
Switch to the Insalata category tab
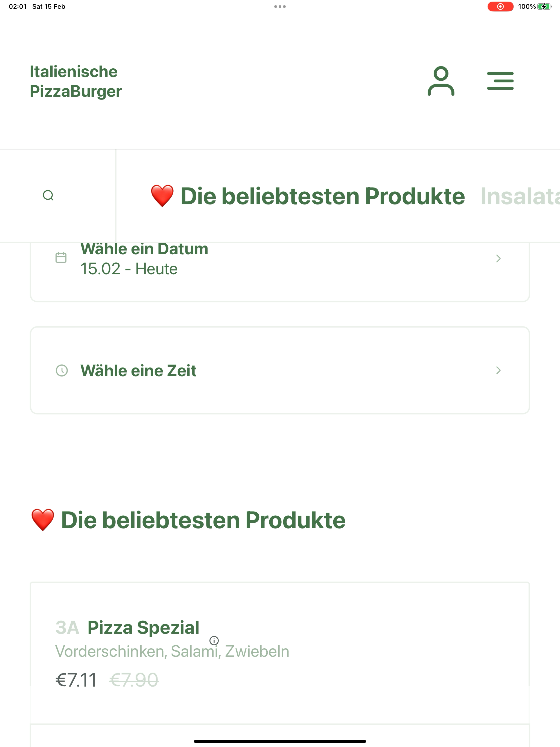520,196
